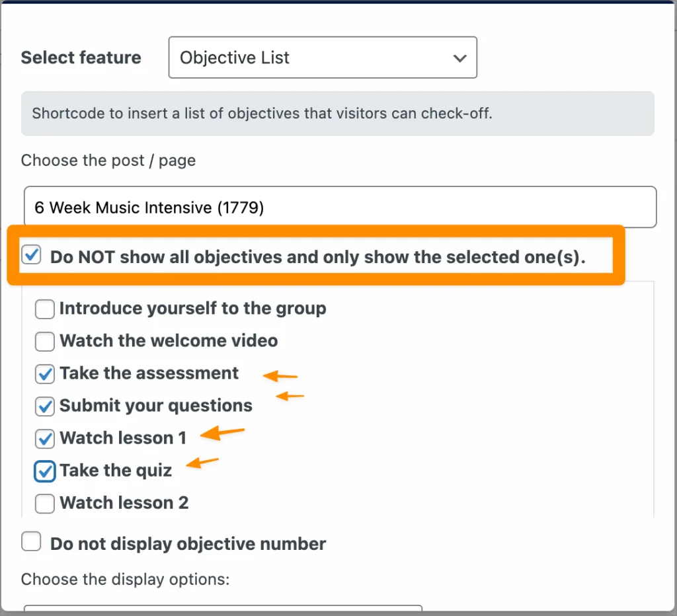Viewport: 677px width, 616px height.
Task: Check the Watch lesson 2 objective
Action: tap(44, 503)
